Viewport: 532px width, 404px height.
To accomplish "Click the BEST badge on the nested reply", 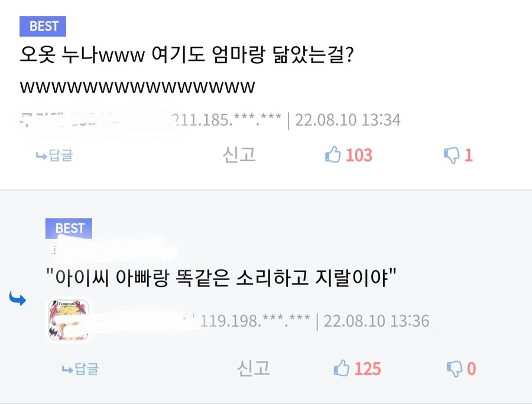I will pos(69,229).
